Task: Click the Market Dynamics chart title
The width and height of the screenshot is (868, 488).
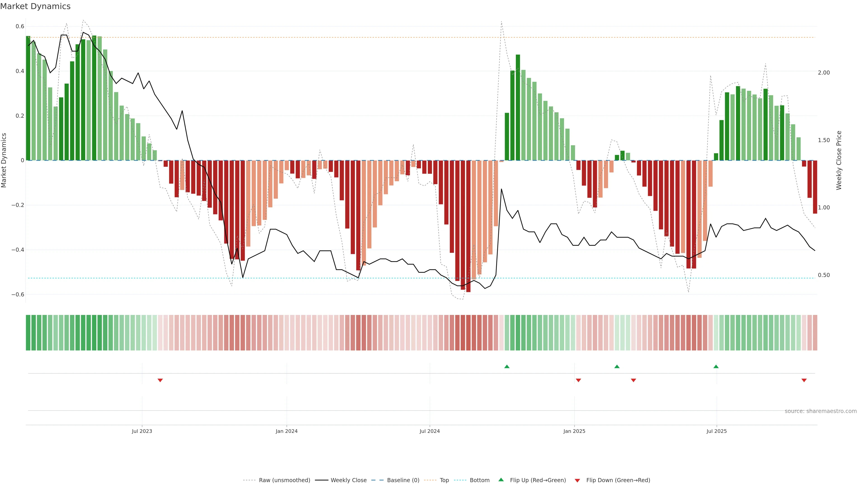Action: 35,6
